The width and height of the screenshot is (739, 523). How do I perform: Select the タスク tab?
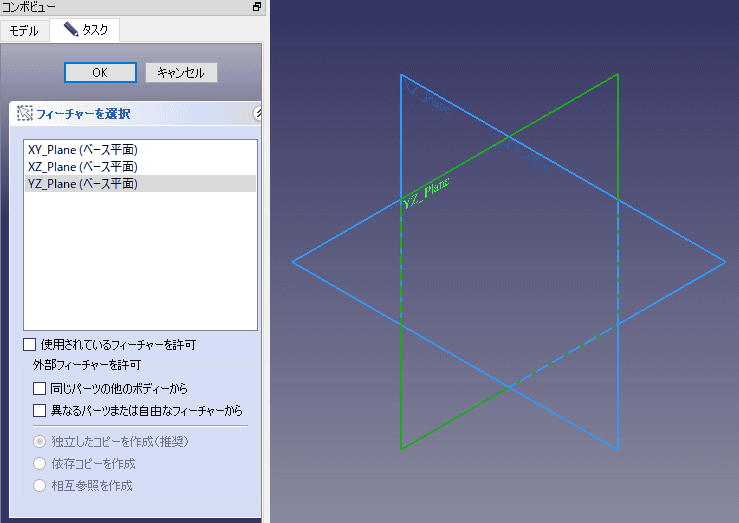85,30
